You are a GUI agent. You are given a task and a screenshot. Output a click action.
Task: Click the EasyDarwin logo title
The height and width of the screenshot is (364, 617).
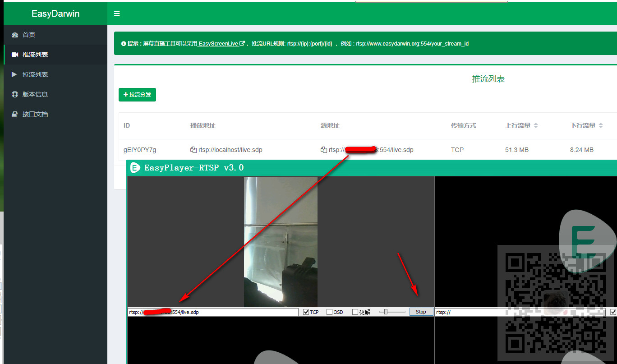[55, 14]
